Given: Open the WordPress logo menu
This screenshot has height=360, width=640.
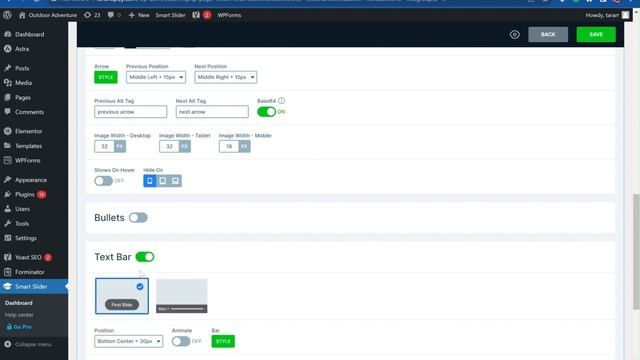Looking at the screenshot, I should (7, 15).
